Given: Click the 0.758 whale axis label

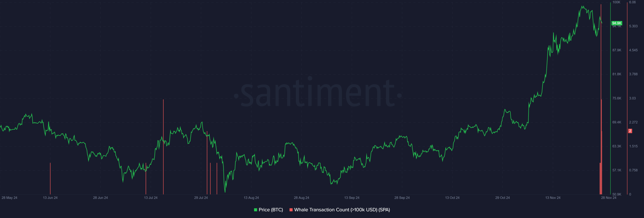Looking at the screenshot, I should pyautogui.click(x=633, y=170).
